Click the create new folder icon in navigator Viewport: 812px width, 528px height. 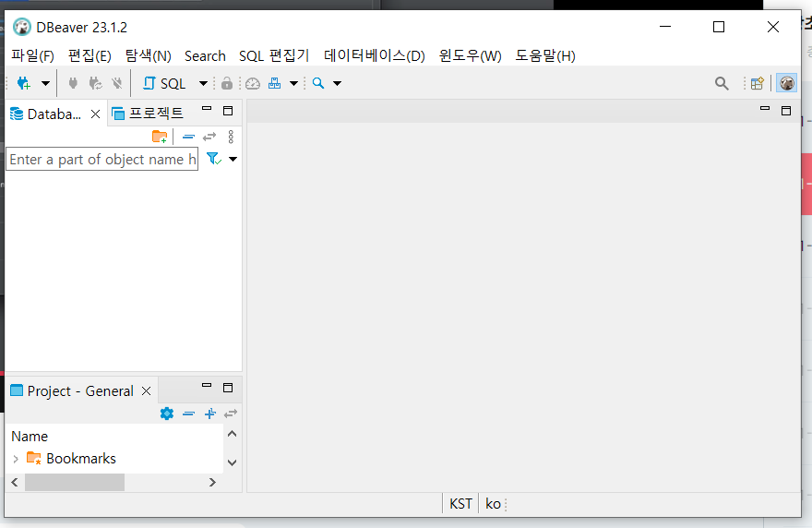(160, 137)
